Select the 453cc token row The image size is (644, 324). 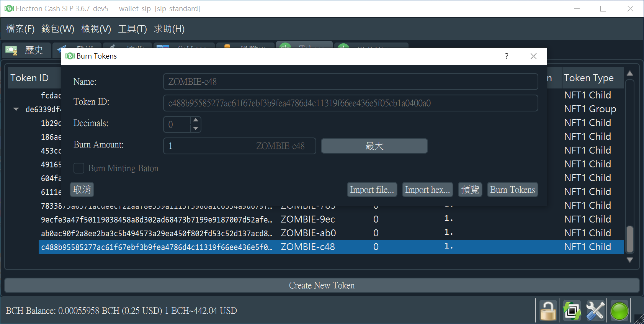click(x=51, y=151)
